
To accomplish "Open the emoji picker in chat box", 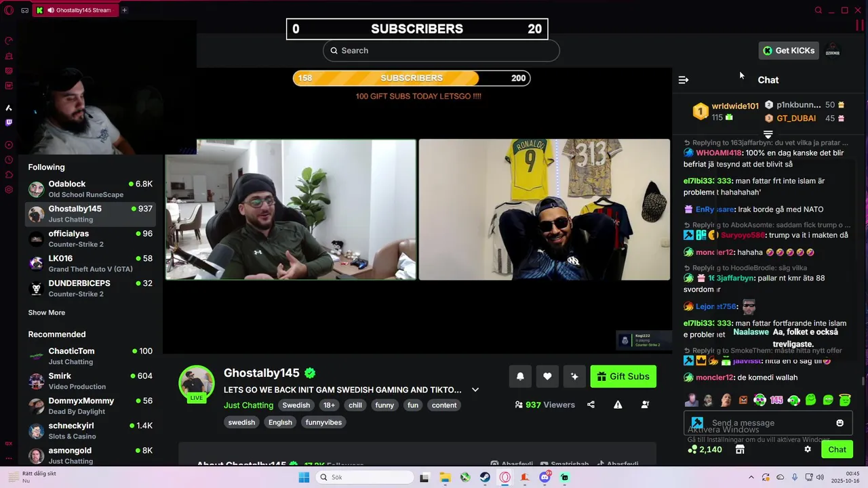I will (x=840, y=423).
